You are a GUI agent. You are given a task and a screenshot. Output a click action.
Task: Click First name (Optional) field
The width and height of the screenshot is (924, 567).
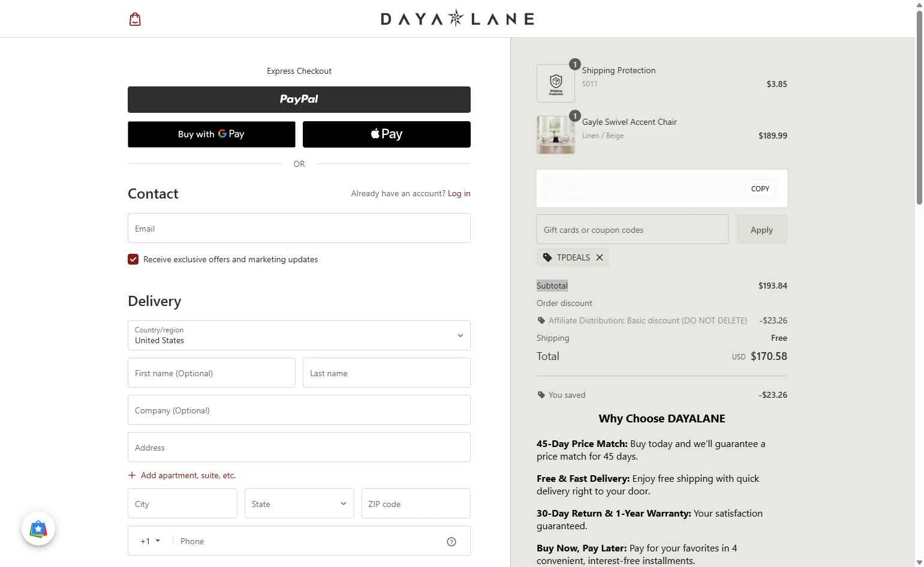click(212, 373)
